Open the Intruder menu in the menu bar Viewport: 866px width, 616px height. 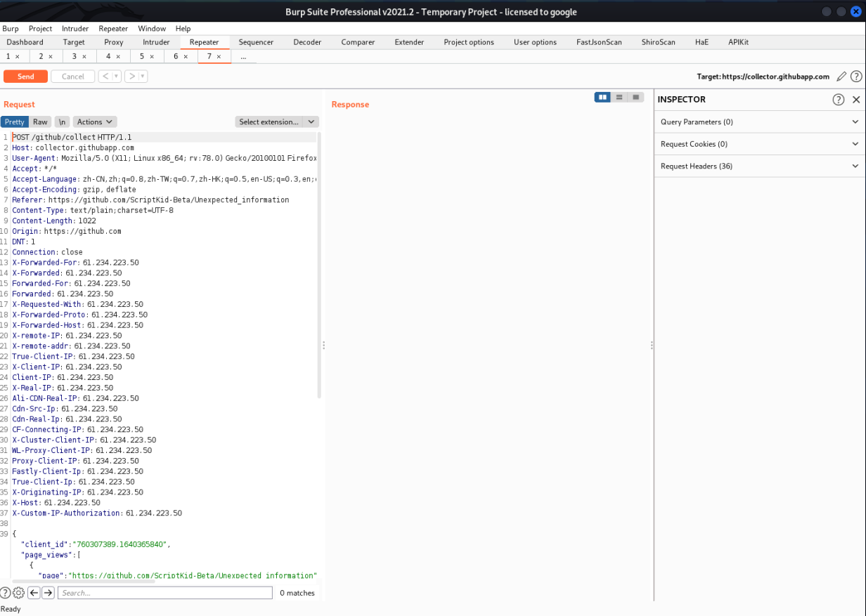pyautogui.click(x=76, y=29)
